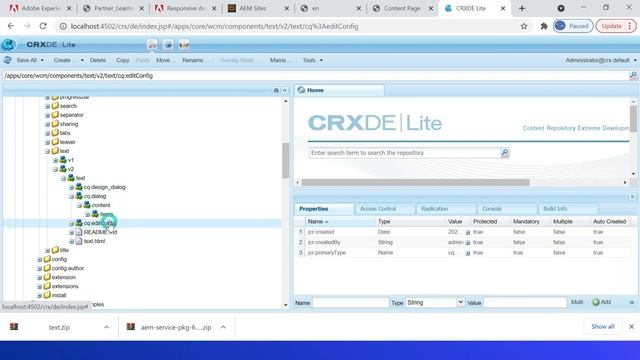Click the Delete toolbar button

tap(98, 60)
